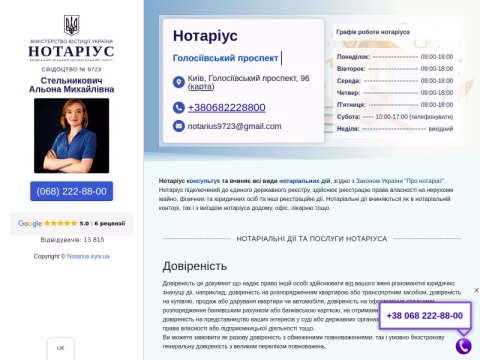Click the 'Відвідувачів: 13 815' counter

tap(72, 240)
